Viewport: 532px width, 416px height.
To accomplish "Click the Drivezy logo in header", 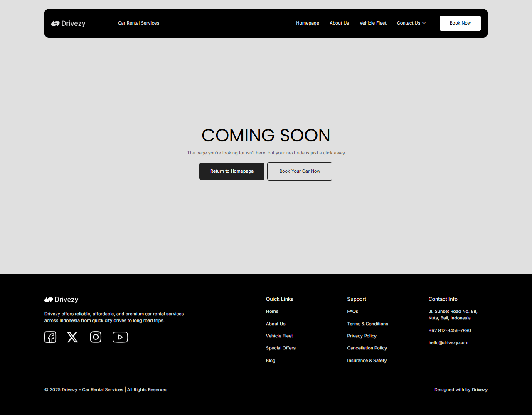I will coord(68,24).
